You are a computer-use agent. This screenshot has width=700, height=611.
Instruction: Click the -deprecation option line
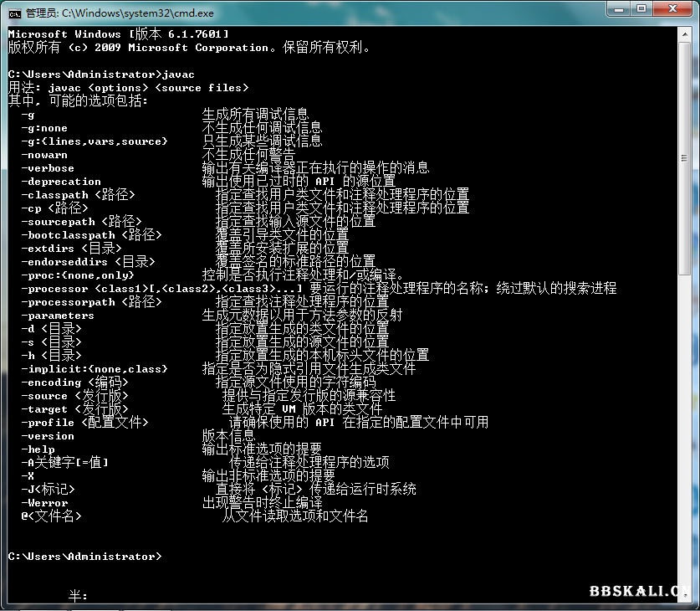point(61,181)
